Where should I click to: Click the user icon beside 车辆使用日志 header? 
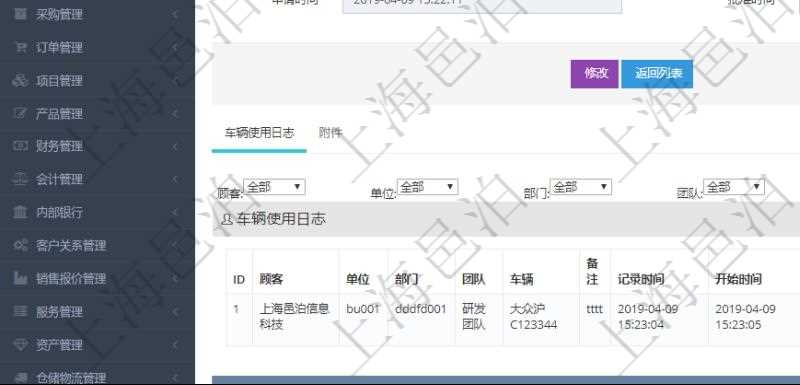tap(227, 220)
